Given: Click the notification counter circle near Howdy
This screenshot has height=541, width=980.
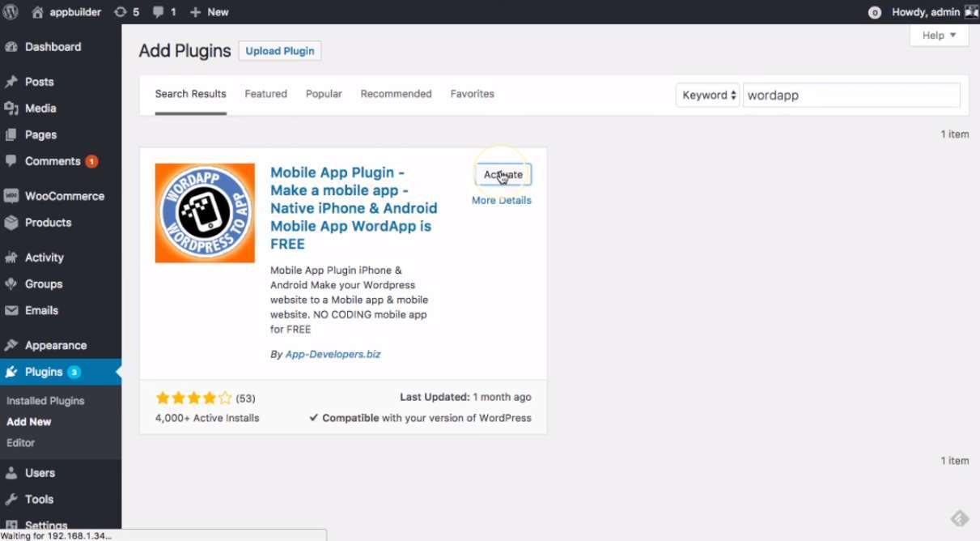Looking at the screenshot, I should click(874, 13).
